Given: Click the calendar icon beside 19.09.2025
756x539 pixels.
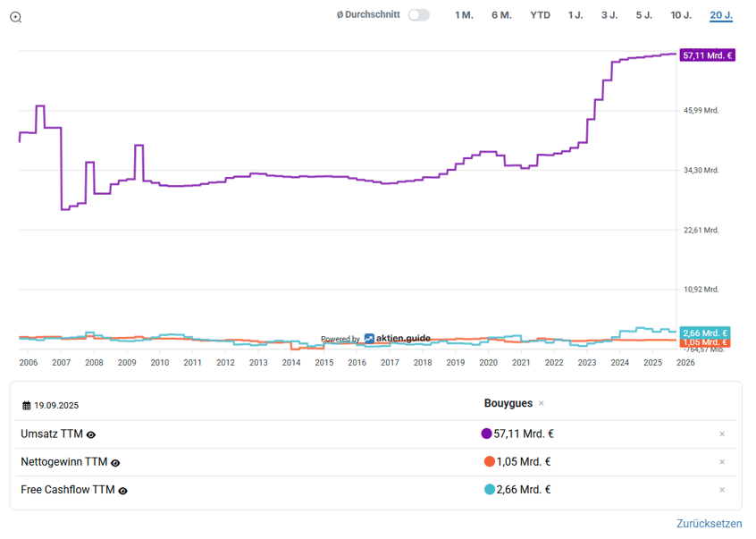Looking at the screenshot, I should click(x=27, y=405).
